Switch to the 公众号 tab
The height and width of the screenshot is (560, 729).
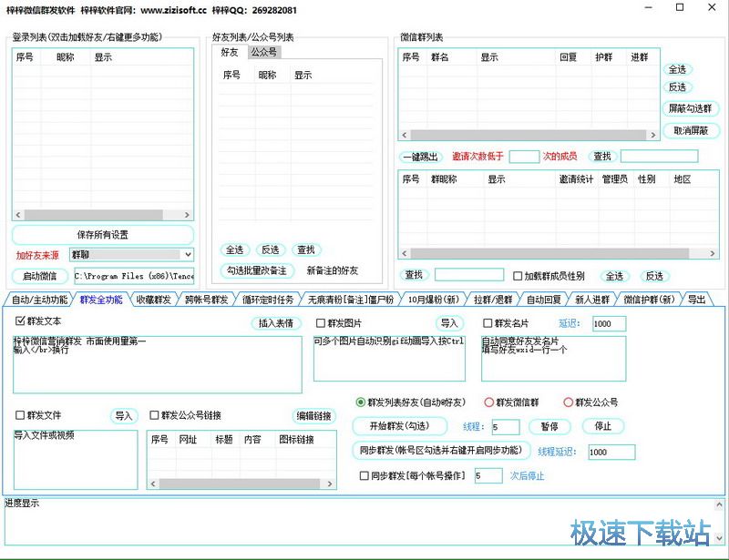pyautogui.click(x=263, y=53)
